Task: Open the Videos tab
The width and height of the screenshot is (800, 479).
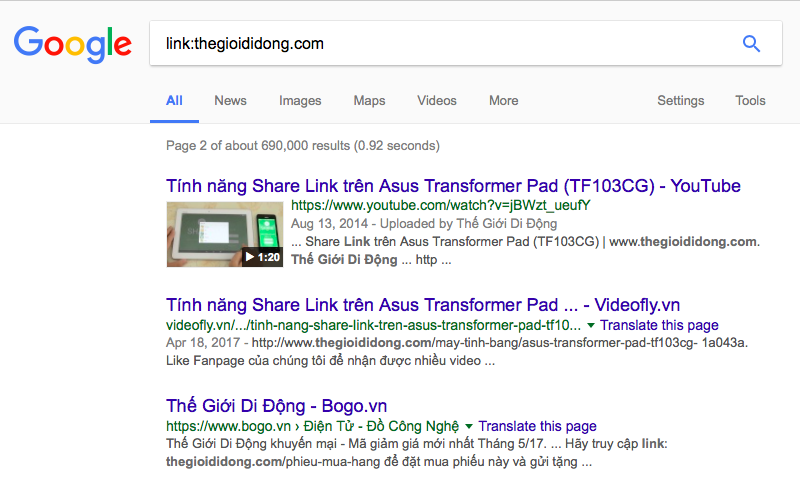Action: [437, 100]
